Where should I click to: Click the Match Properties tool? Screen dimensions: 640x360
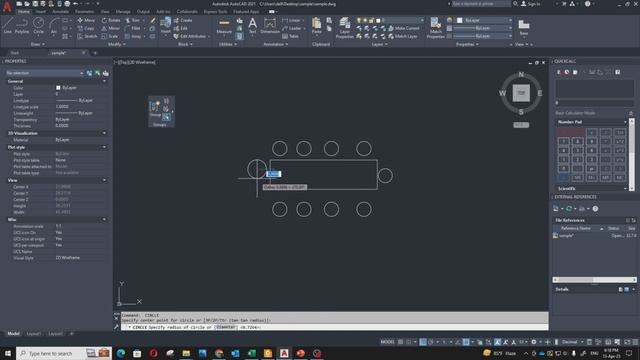(436, 28)
